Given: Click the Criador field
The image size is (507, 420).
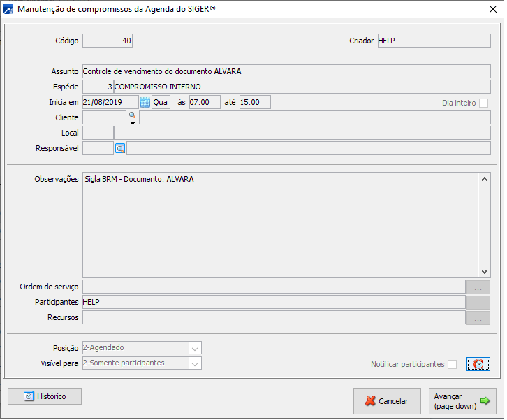Looking at the screenshot, I should (x=434, y=41).
